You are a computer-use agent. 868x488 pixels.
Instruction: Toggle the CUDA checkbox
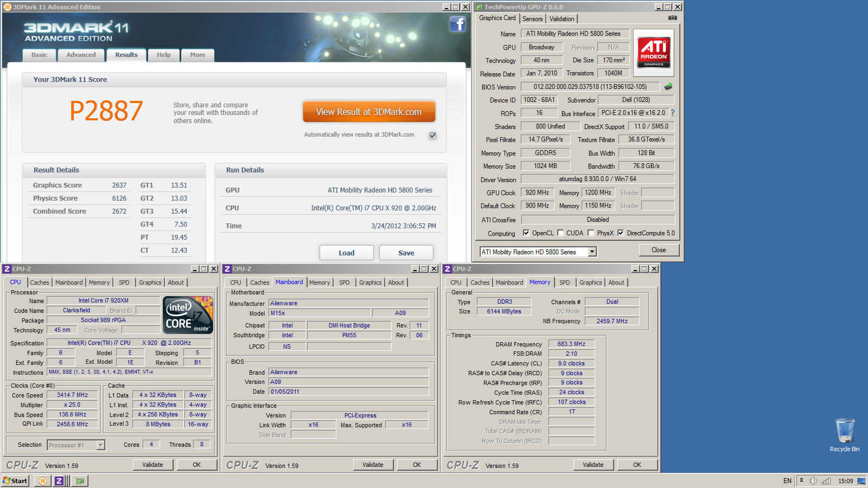click(x=560, y=233)
